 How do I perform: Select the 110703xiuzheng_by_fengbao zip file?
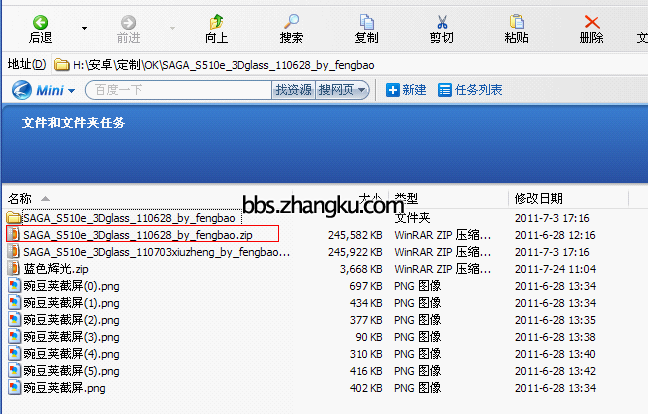pos(157,252)
